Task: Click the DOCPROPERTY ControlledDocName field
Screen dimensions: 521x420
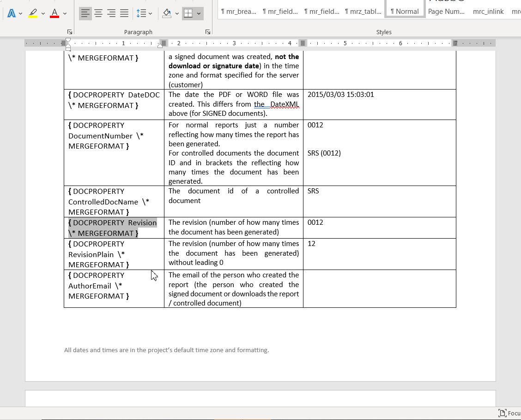Action: tap(109, 202)
